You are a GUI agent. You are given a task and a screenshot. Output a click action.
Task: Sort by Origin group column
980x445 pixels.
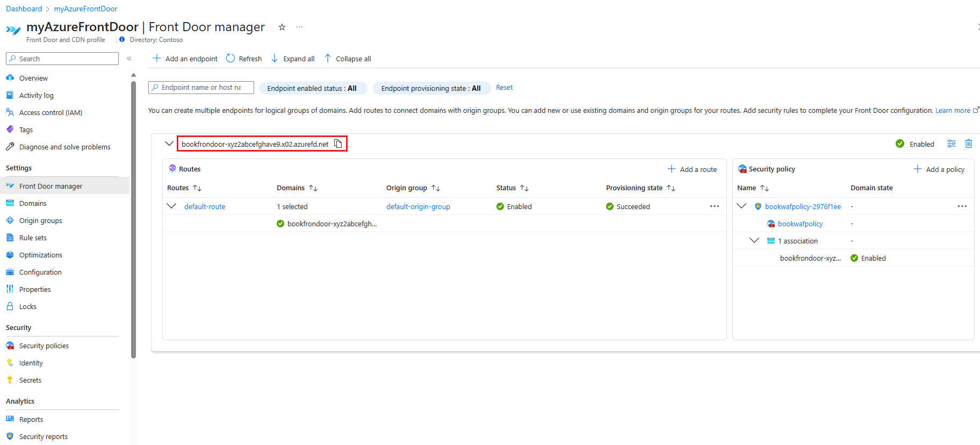(x=436, y=188)
